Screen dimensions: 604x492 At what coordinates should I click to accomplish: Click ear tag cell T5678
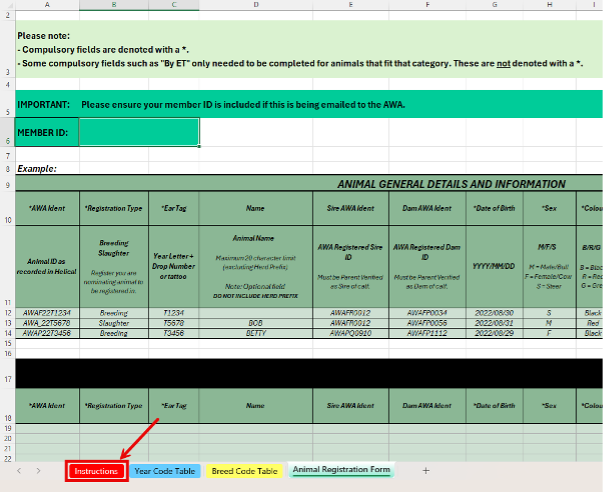(x=174, y=323)
